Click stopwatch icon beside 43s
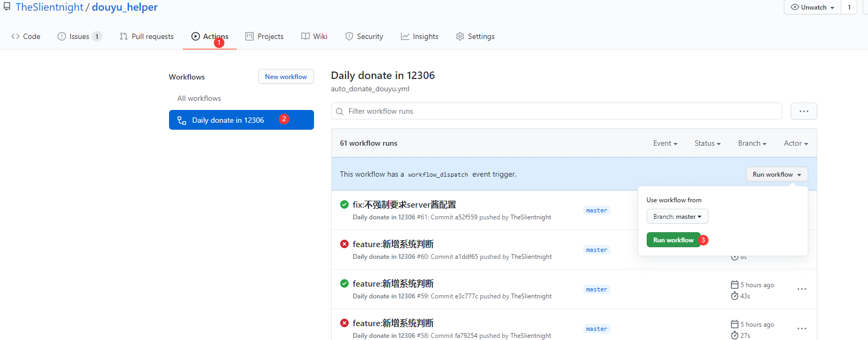868x340 pixels. pos(735,296)
